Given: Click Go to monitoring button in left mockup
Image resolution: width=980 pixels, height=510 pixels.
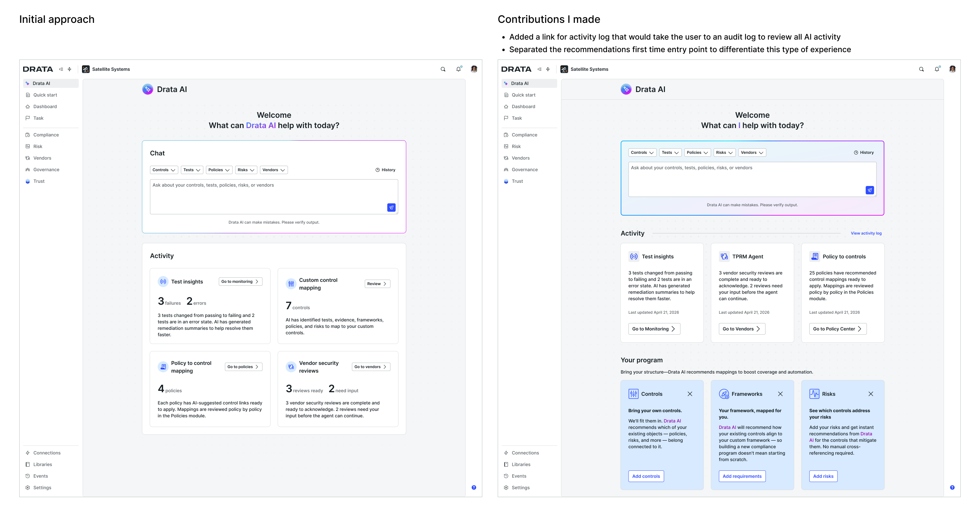Looking at the screenshot, I should [x=240, y=282].
